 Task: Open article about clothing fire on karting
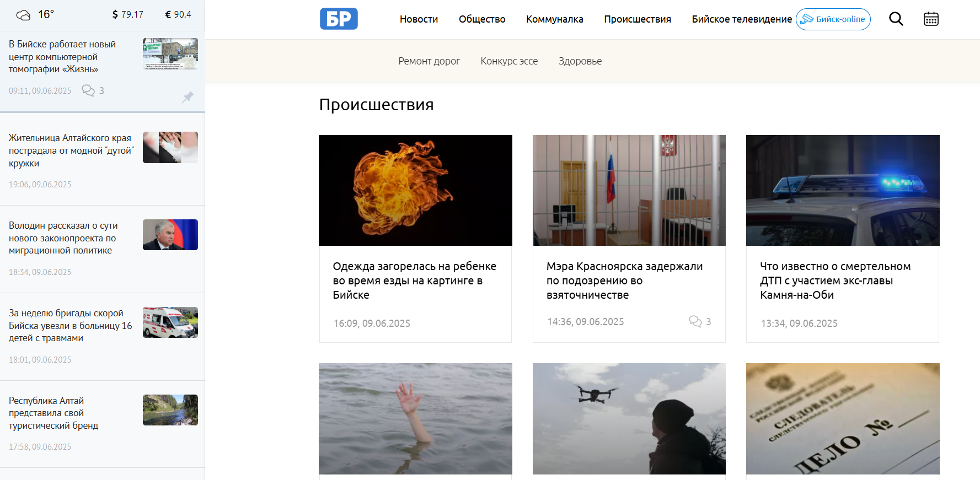(x=415, y=281)
